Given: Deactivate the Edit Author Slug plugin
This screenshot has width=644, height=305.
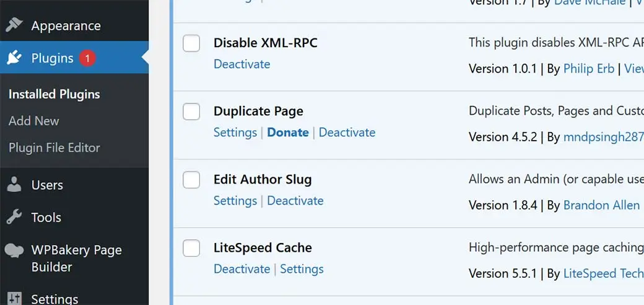Looking at the screenshot, I should click(x=295, y=201).
